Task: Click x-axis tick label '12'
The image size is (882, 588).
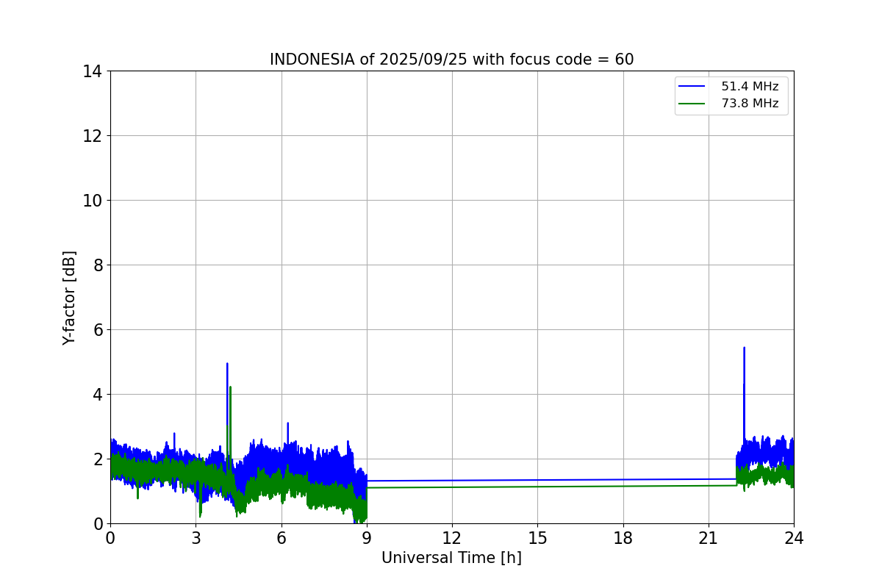Action: click(x=452, y=538)
